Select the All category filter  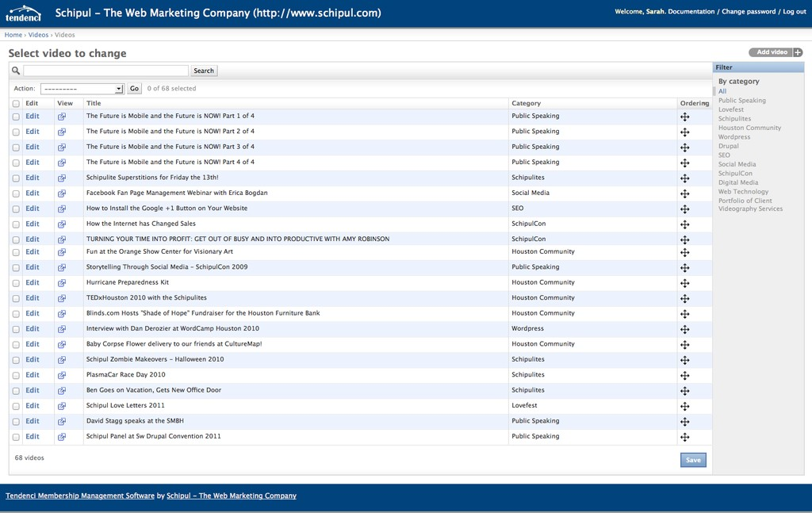click(x=722, y=91)
